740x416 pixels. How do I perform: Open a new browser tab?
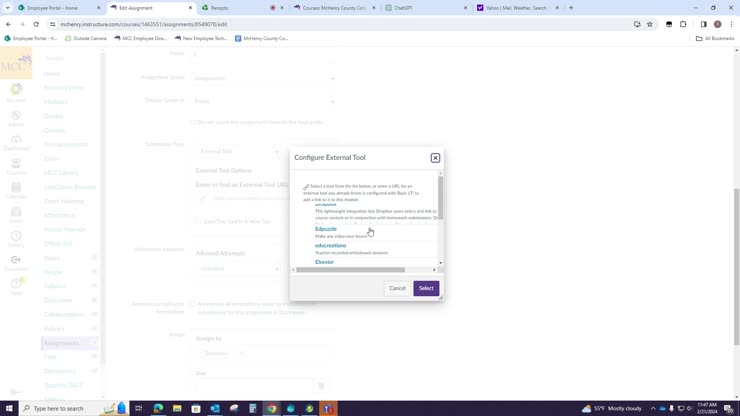pyautogui.click(x=571, y=8)
